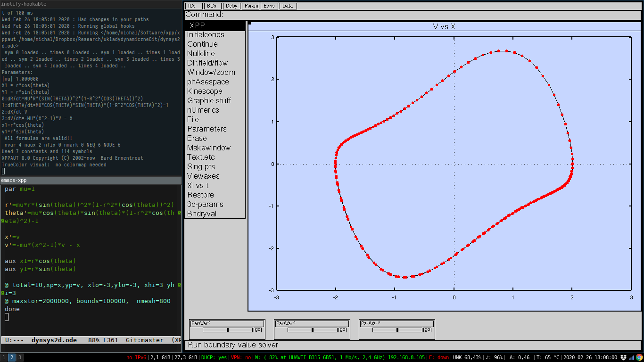Open the Eqns window
The image size is (644, 362).
point(269,6)
